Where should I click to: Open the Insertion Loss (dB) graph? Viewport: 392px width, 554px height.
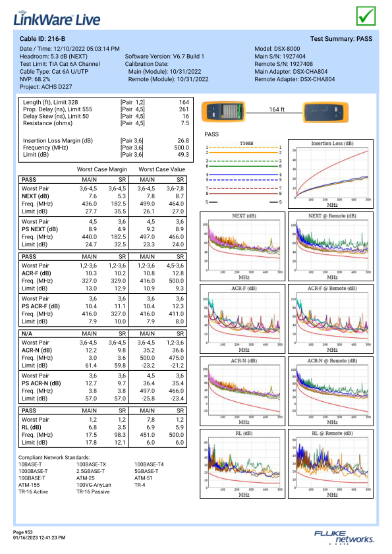(x=331, y=174)
